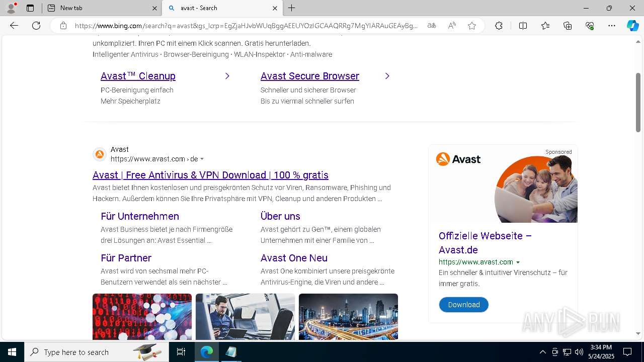Screen dimensions: 644x362
Task: Open notification center icon
Action: (627, 352)
